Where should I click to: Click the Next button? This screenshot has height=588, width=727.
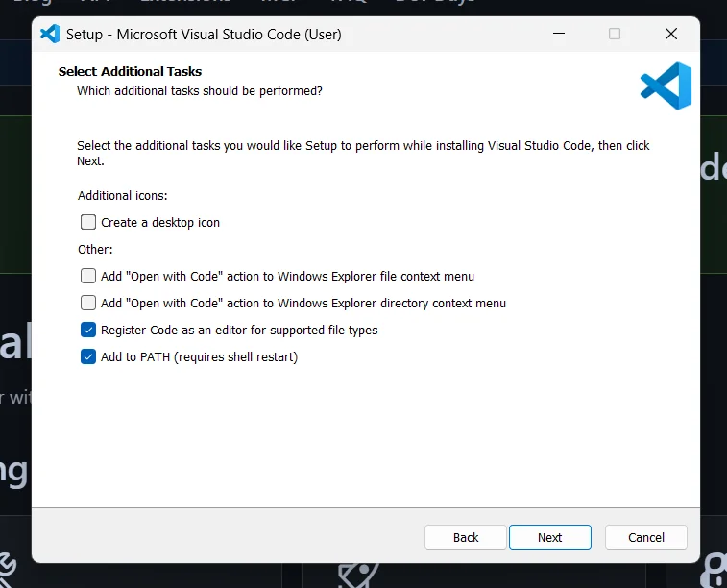click(x=550, y=537)
